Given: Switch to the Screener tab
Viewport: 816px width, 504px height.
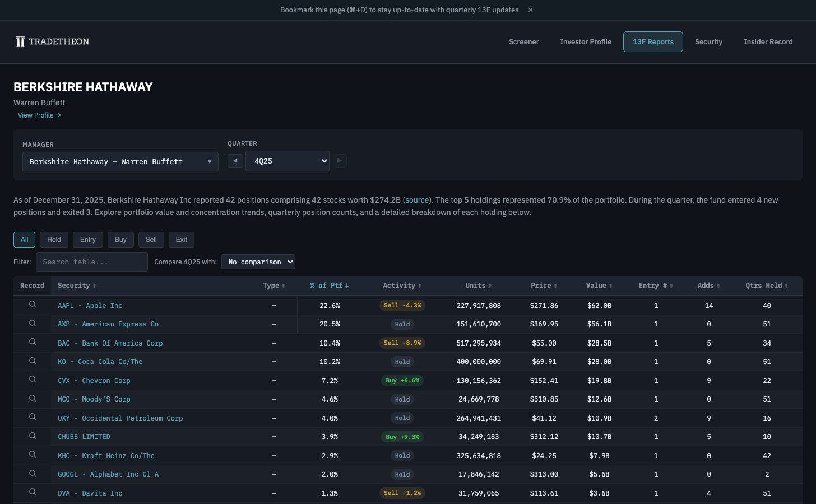Looking at the screenshot, I should (523, 42).
